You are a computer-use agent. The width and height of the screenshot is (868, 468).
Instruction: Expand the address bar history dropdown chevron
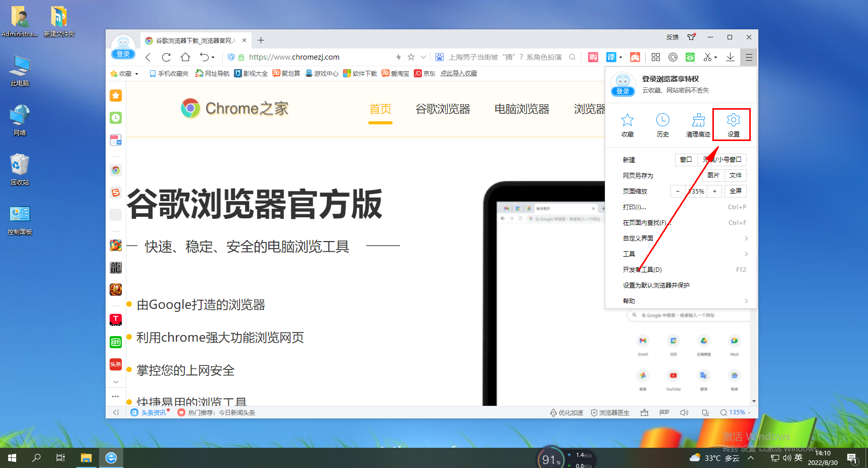tap(423, 57)
